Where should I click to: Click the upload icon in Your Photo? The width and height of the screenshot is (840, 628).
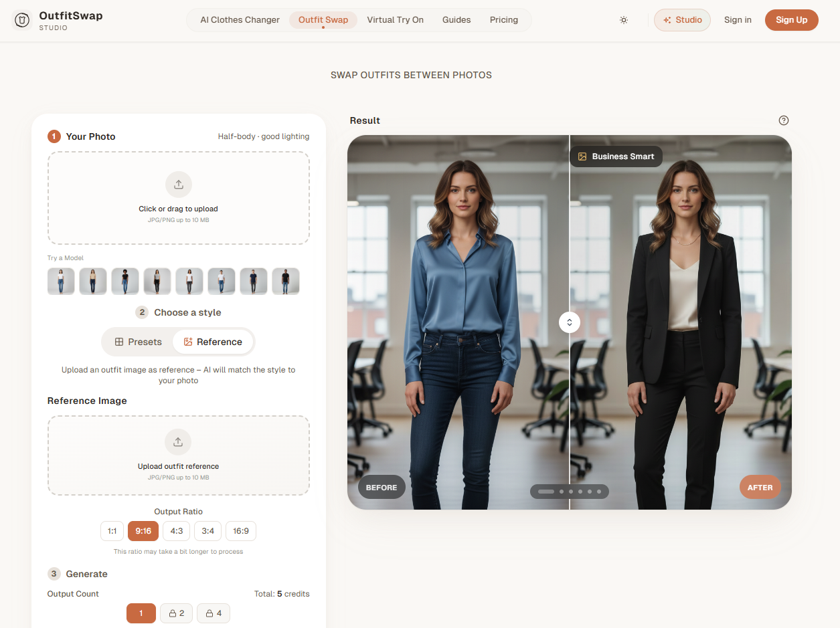coord(179,185)
